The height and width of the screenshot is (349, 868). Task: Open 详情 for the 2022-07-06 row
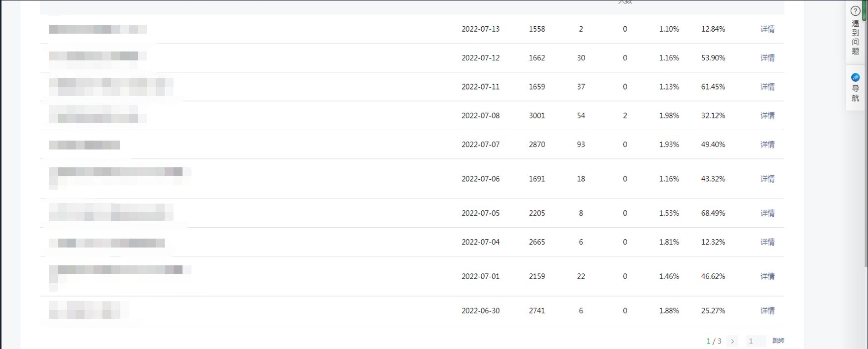pyautogui.click(x=767, y=179)
